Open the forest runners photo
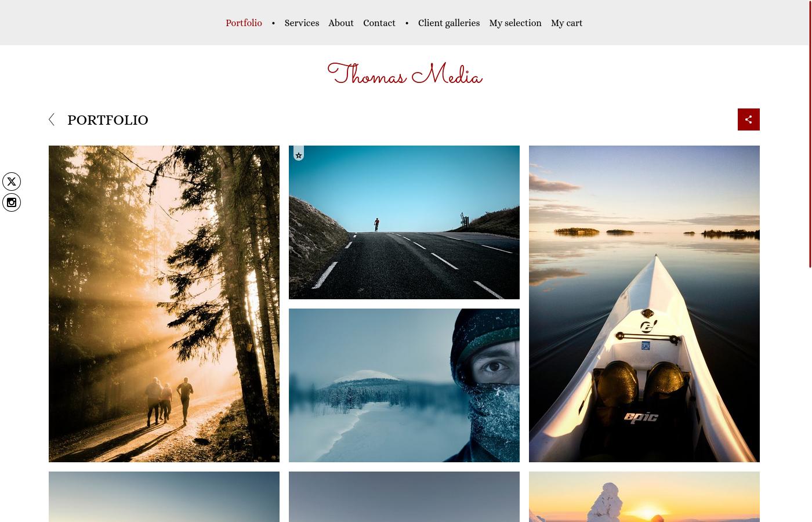The image size is (812, 522). pyautogui.click(x=164, y=304)
